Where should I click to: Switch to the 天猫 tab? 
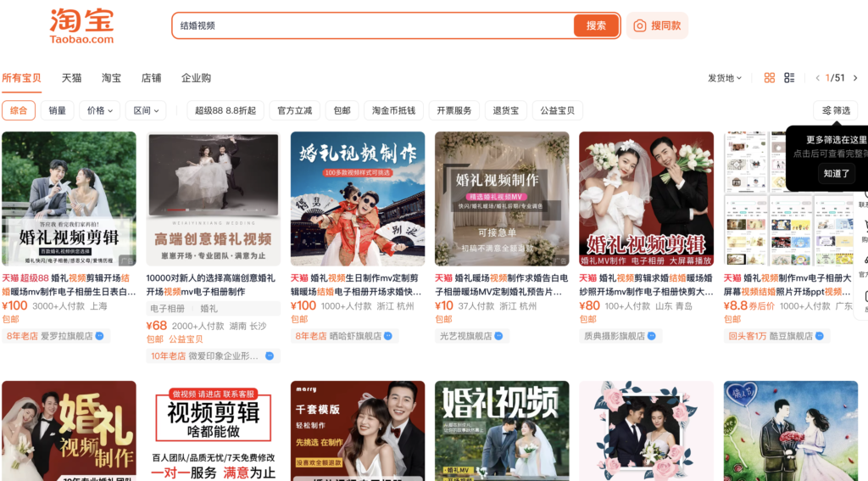(x=71, y=78)
